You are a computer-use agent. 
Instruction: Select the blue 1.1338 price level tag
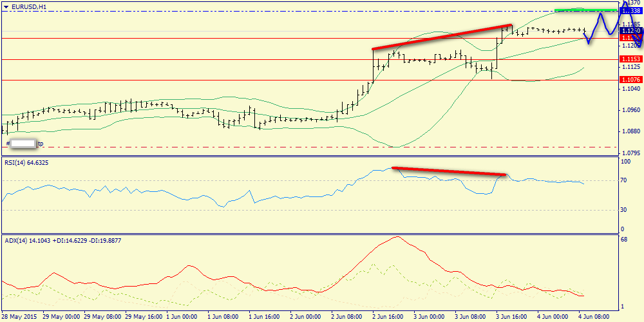point(630,11)
